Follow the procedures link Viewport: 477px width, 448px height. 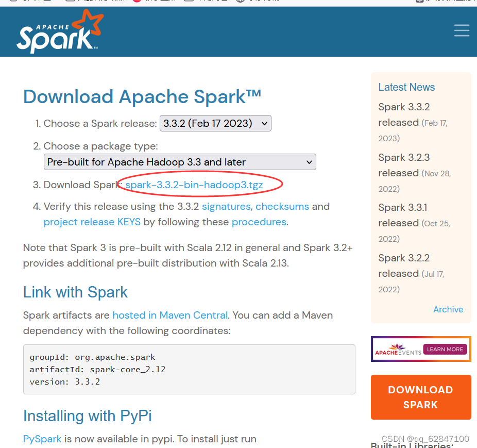click(x=259, y=222)
